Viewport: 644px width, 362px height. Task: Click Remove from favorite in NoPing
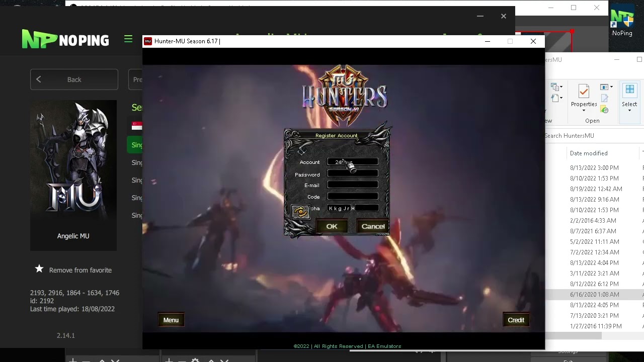point(80,270)
